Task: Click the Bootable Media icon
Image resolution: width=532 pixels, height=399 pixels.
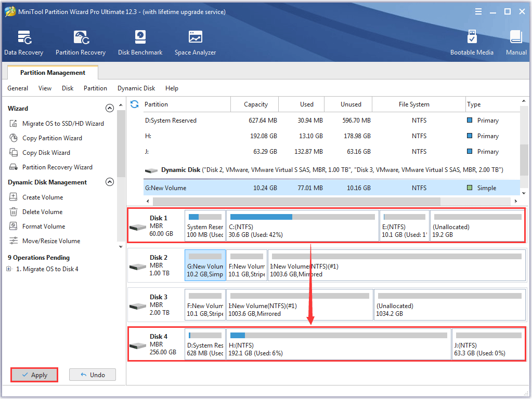Action: [x=472, y=43]
